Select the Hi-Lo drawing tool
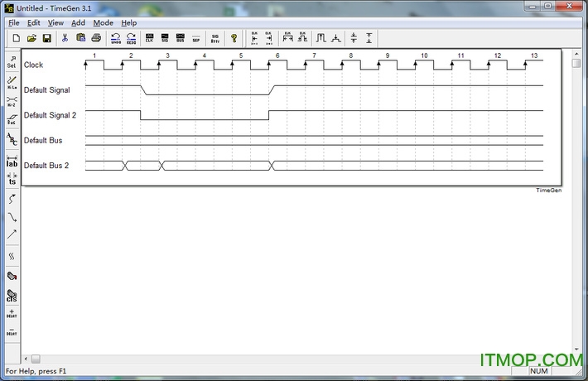The width and height of the screenshot is (588, 381). [x=12, y=82]
